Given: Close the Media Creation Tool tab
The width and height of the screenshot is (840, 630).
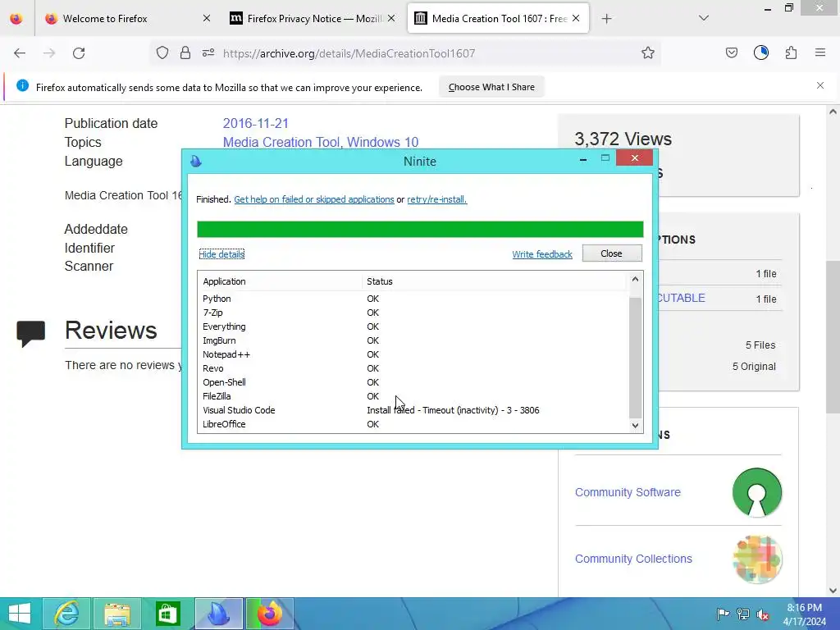Looking at the screenshot, I should pos(576,18).
